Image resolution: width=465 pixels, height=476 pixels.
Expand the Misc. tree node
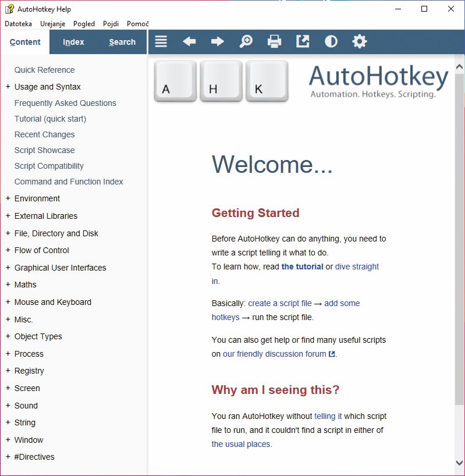(8, 319)
